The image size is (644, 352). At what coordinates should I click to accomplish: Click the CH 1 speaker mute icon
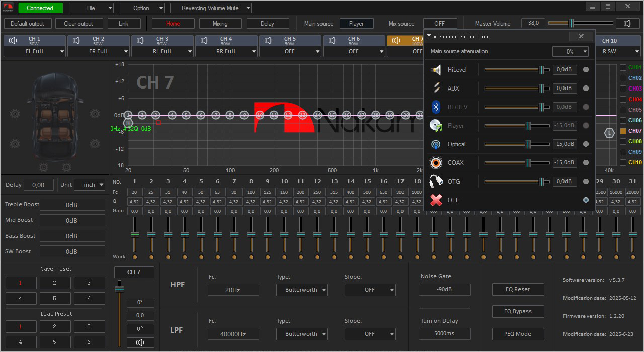(13, 41)
